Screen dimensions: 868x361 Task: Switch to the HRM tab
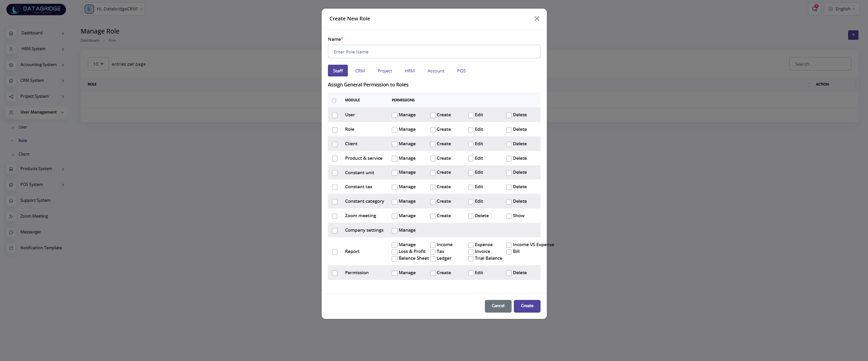[410, 71]
